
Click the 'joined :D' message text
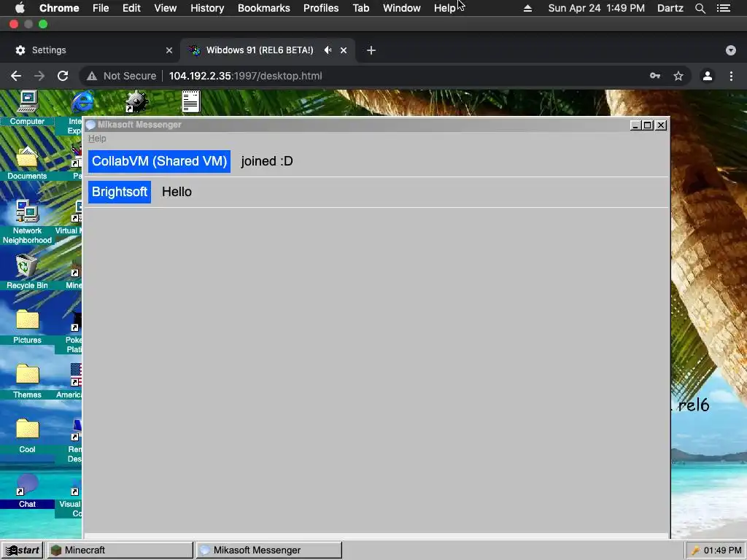(267, 161)
